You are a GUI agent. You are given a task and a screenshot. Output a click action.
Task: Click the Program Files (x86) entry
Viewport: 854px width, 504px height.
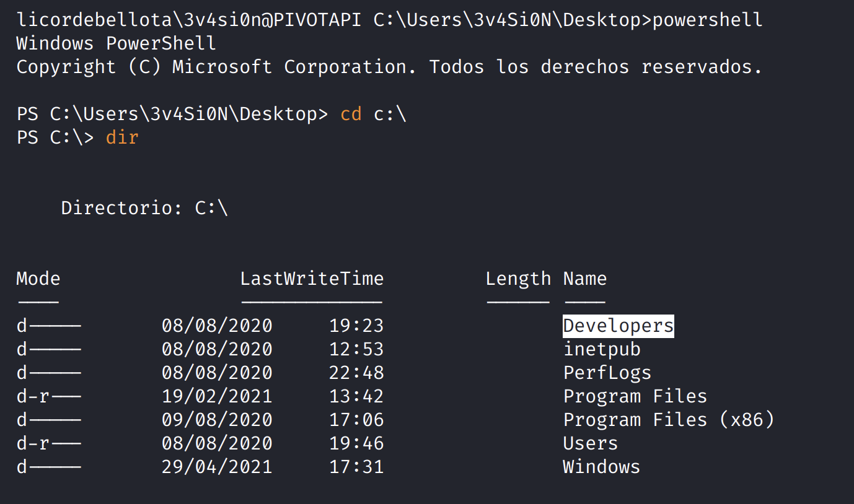pos(668,420)
